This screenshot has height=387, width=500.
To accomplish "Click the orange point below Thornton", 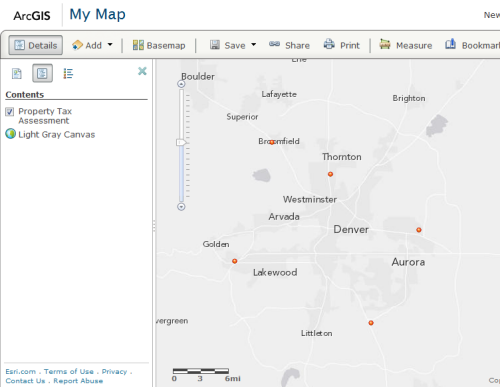I will (330, 174).
